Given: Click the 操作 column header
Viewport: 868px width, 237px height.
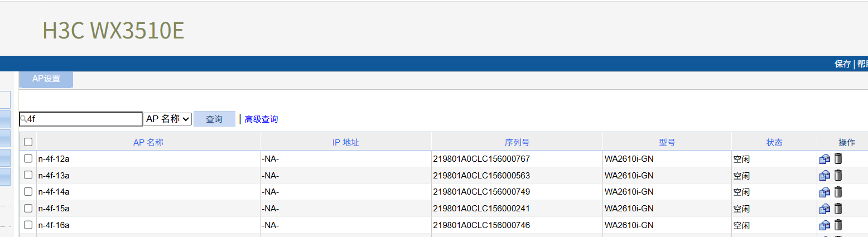Looking at the screenshot, I should [846, 142].
